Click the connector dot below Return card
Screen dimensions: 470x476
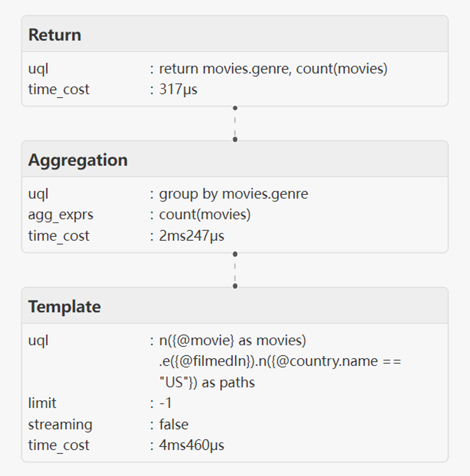point(235,108)
